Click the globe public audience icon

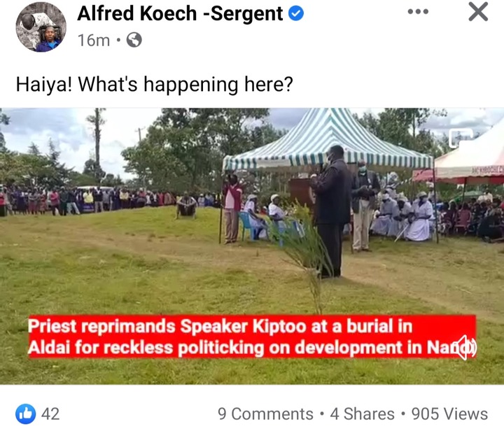pyautogui.click(x=134, y=40)
